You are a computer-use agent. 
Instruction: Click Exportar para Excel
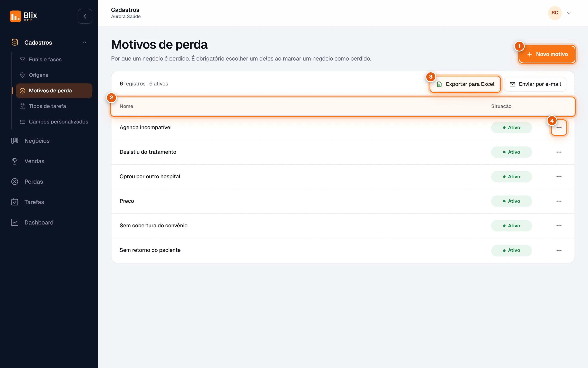click(465, 84)
